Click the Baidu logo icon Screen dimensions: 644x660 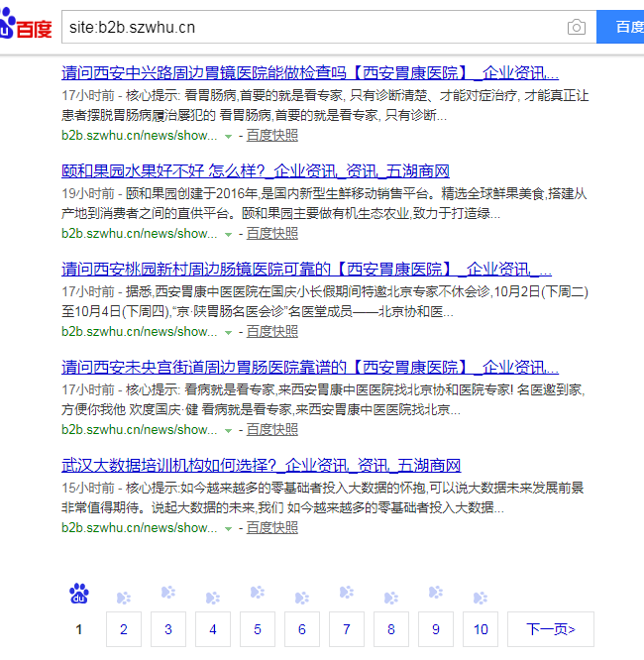[26, 27]
